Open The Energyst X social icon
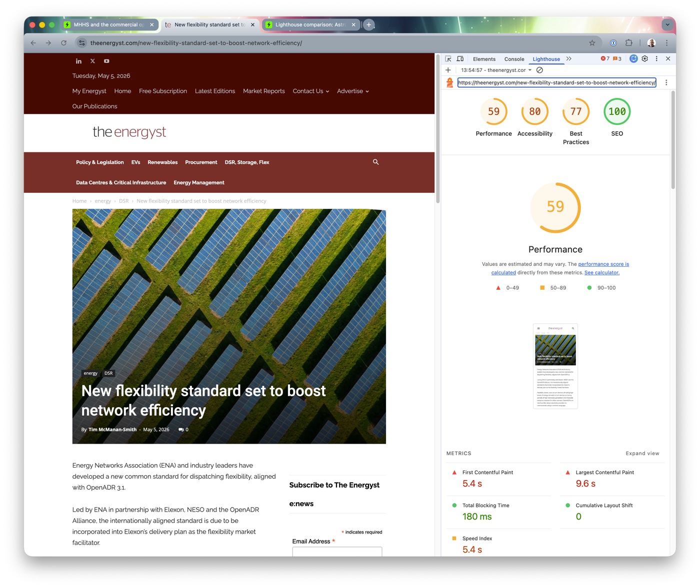This screenshot has height=588, width=700. (x=92, y=61)
